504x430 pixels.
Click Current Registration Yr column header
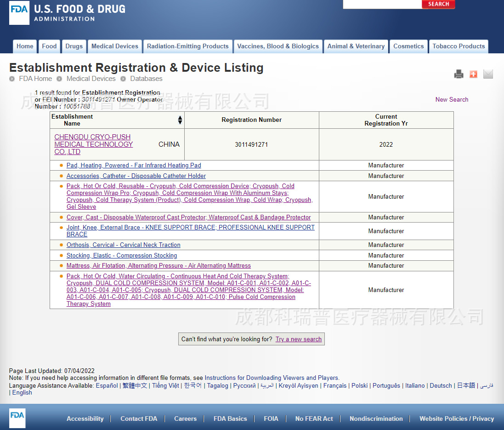(x=386, y=120)
